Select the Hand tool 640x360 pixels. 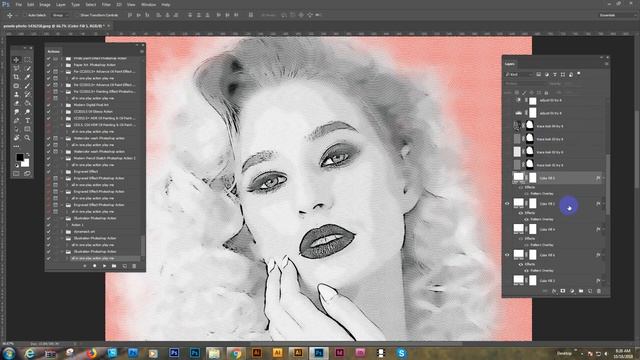[16, 138]
